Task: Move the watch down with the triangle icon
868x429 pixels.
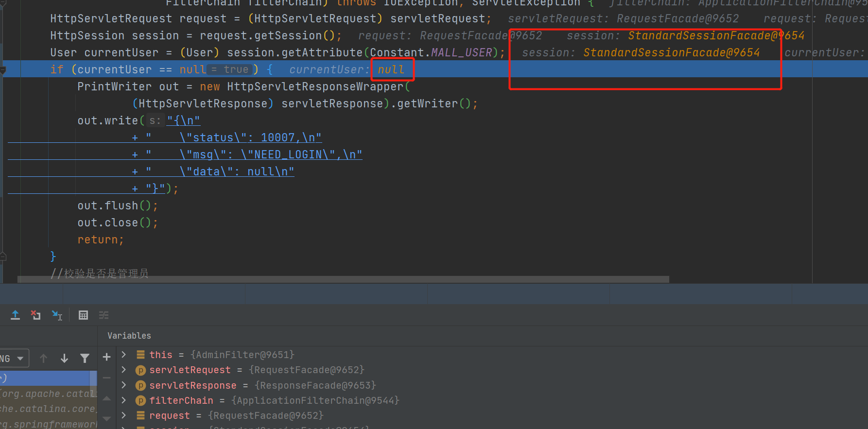Action: tap(107, 418)
